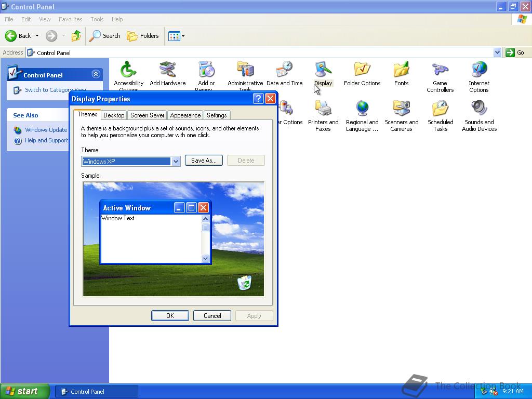Select the Themes tab

coord(87,114)
